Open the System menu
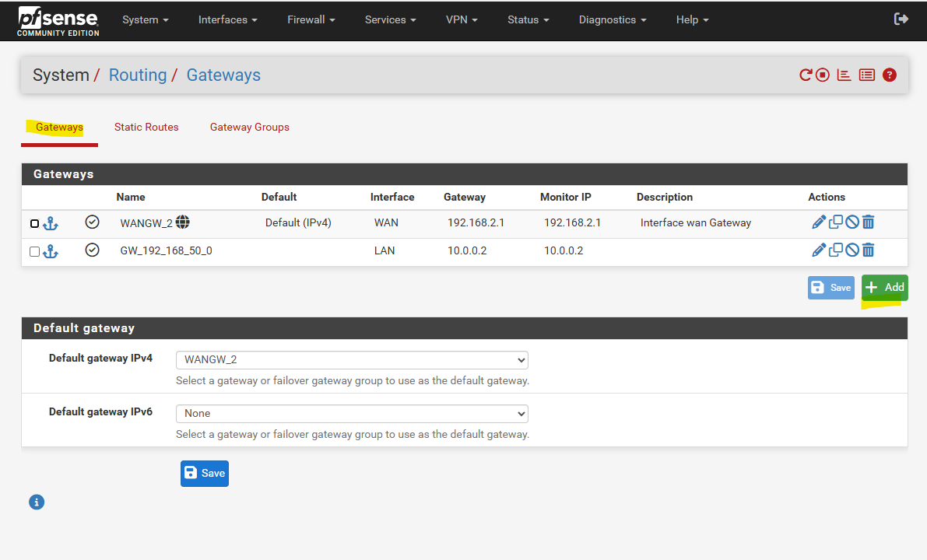This screenshot has width=927, height=560. (x=146, y=19)
